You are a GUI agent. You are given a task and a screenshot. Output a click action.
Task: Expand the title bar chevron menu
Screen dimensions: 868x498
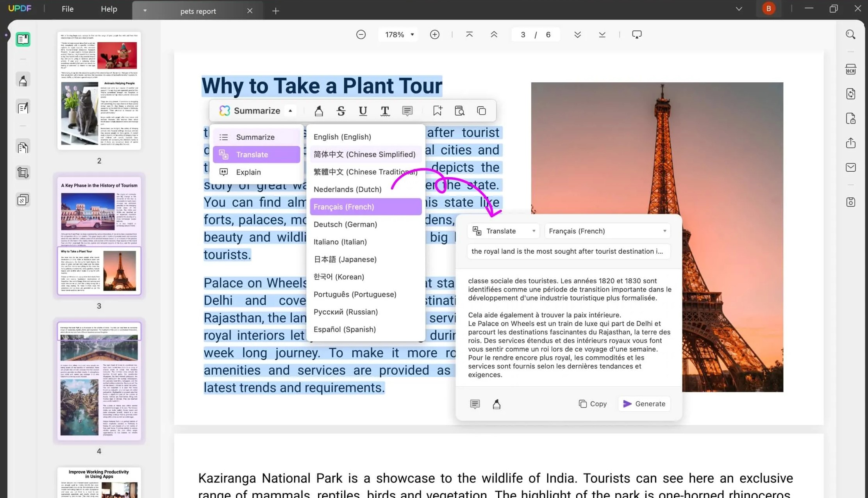pyautogui.click(x=739, y=9)
